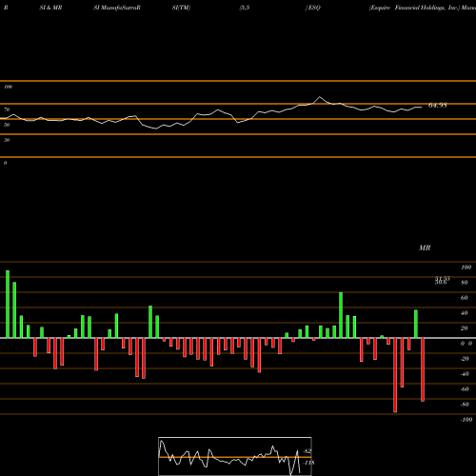Click the last red MR bar on the right
Viewport: 476px width, 476px height.
coord(423,369)
